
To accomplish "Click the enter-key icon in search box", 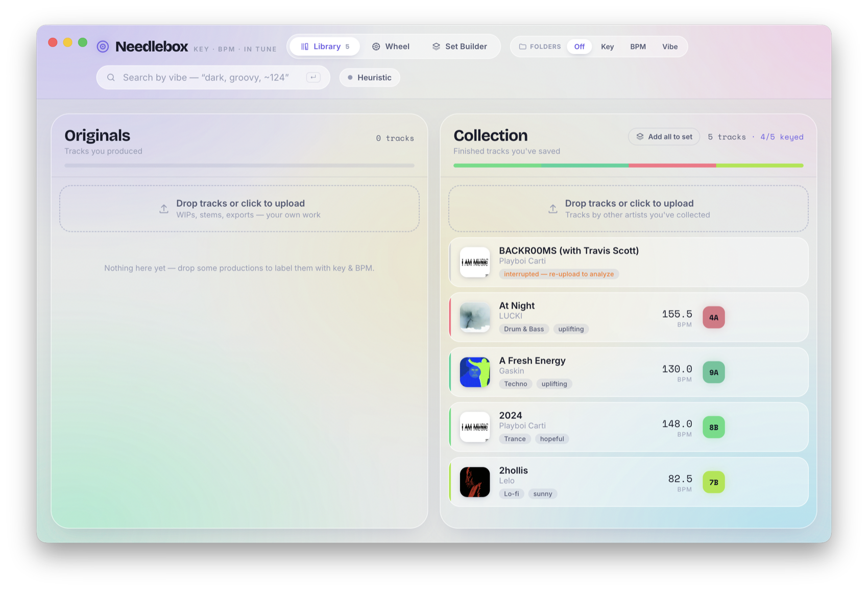I will [313, 77].
